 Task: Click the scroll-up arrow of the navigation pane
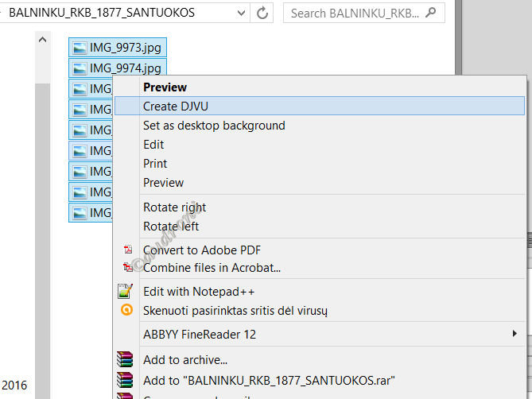coord(42,40)
